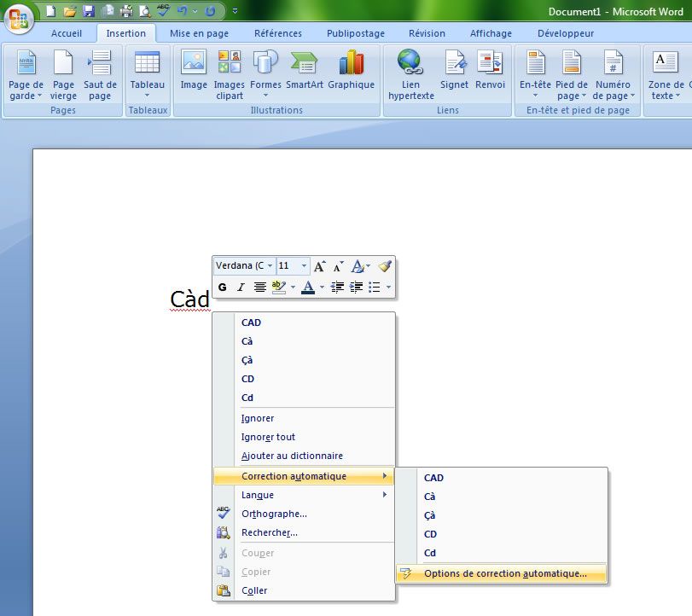Open print preview from Quick Access toolbar
The width and height of the screenshot is (692, 616).
point(145,11)
